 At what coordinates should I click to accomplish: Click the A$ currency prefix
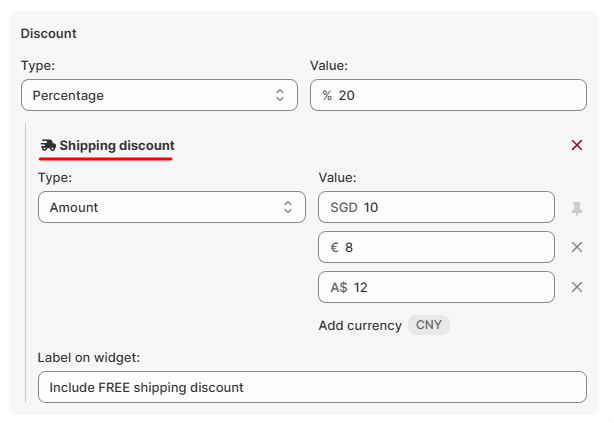pyautogui.click(x=339, y=287)
